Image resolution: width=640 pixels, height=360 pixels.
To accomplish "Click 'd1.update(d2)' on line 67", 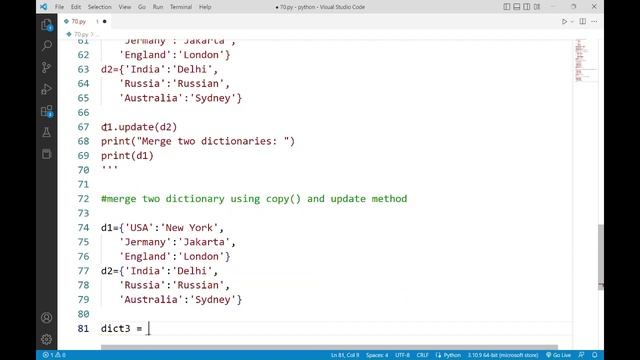I will (139, 127).
